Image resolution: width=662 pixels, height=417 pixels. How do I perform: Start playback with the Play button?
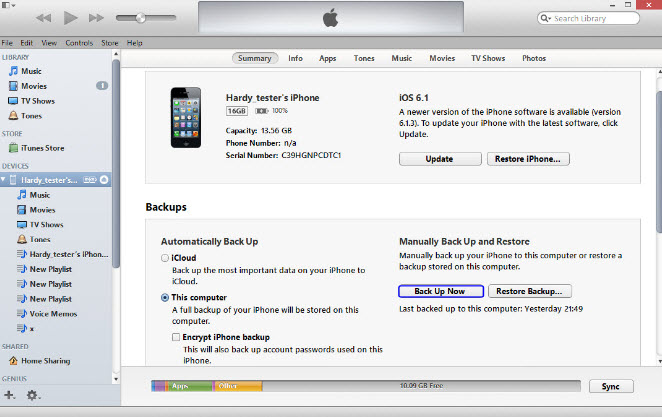point(70,18)
